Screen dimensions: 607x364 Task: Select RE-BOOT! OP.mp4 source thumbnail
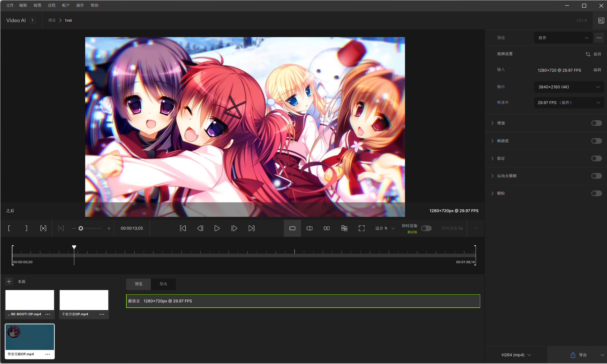[x=30, y=300]
